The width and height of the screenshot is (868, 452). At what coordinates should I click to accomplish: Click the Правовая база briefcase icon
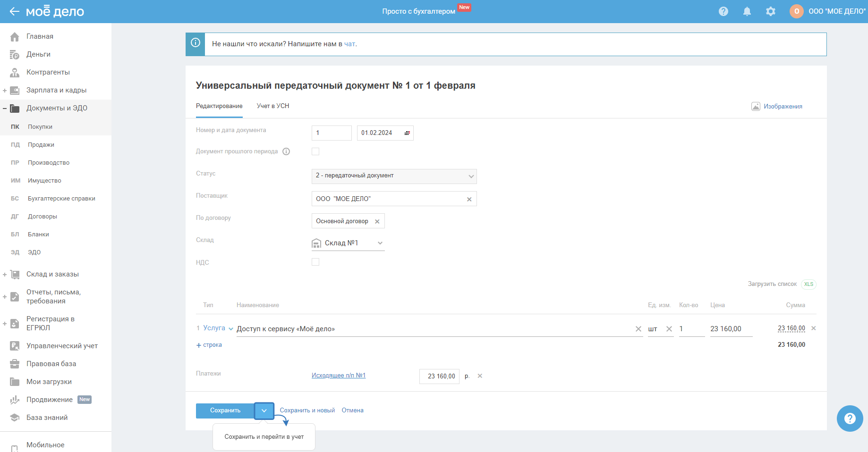click(x=15, y=364)
